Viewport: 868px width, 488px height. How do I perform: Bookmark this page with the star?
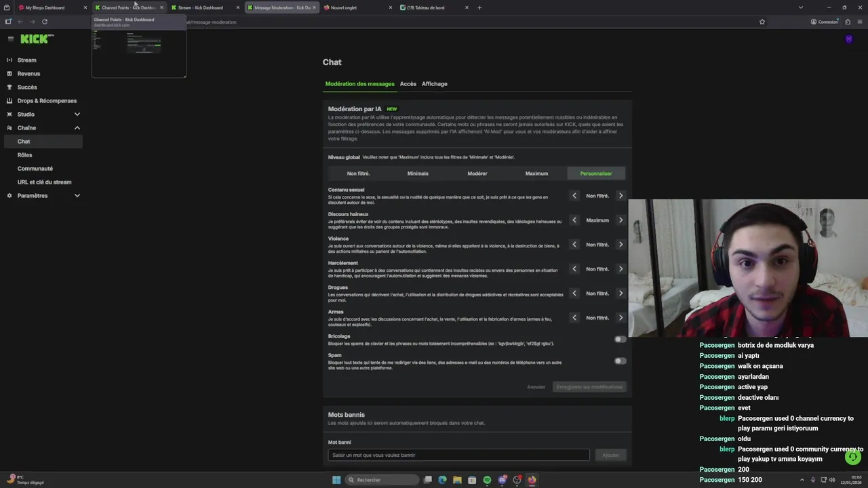(x=762, y=22)
